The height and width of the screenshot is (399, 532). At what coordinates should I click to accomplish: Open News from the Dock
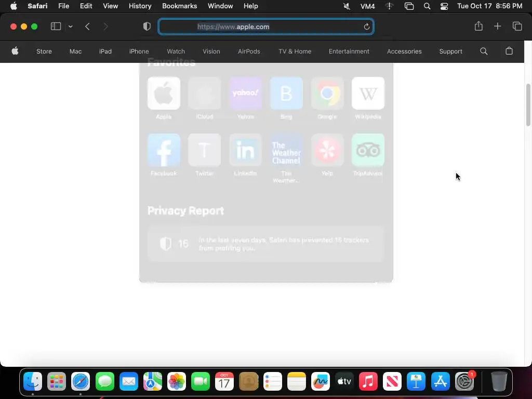coord(392,381)
